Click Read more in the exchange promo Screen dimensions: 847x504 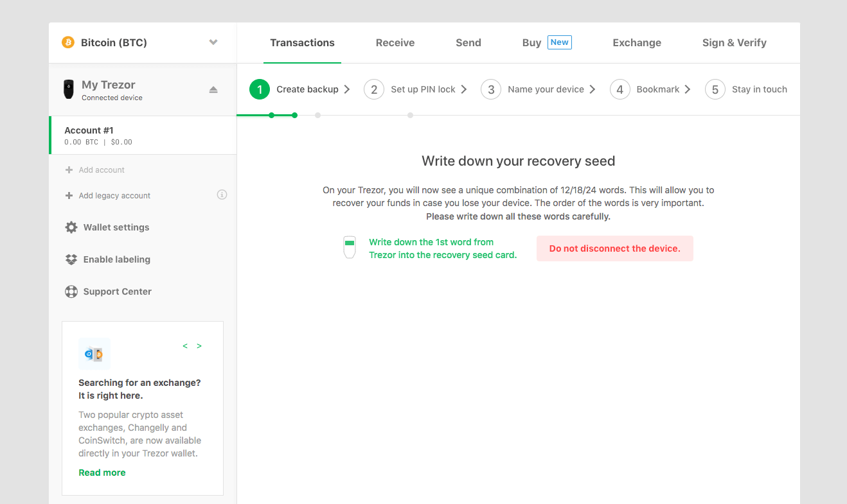(102, 473)
